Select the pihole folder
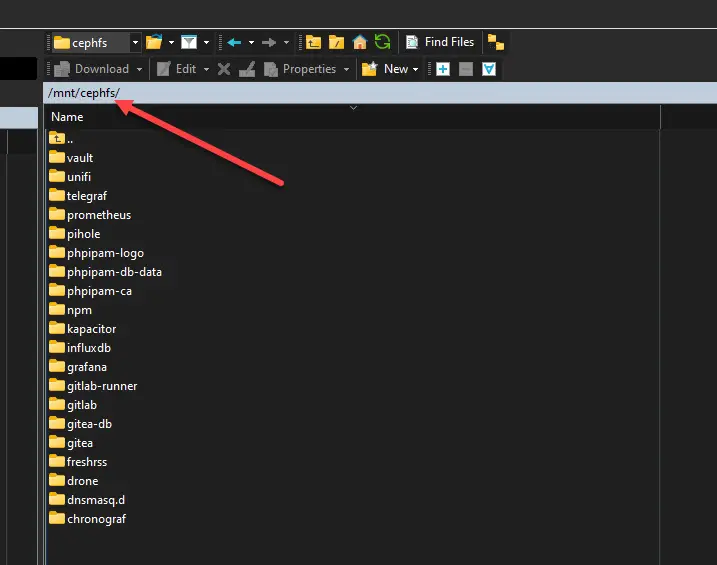 coord(75,234)
